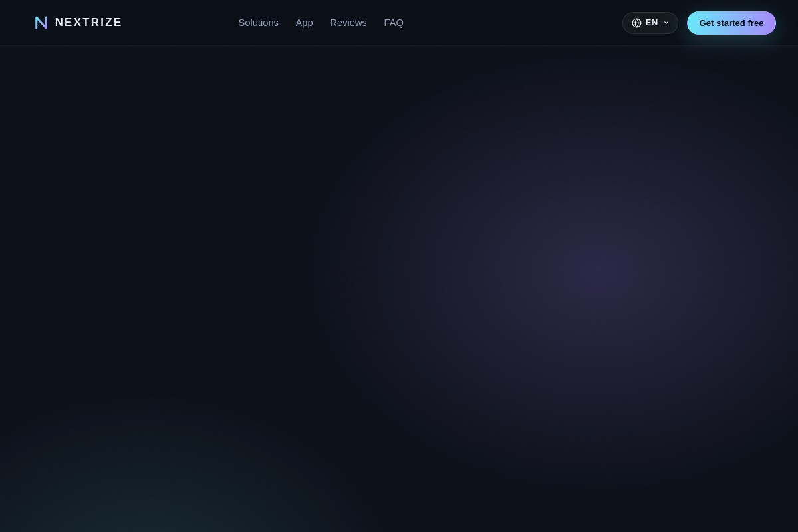Go to the App section

304,23
